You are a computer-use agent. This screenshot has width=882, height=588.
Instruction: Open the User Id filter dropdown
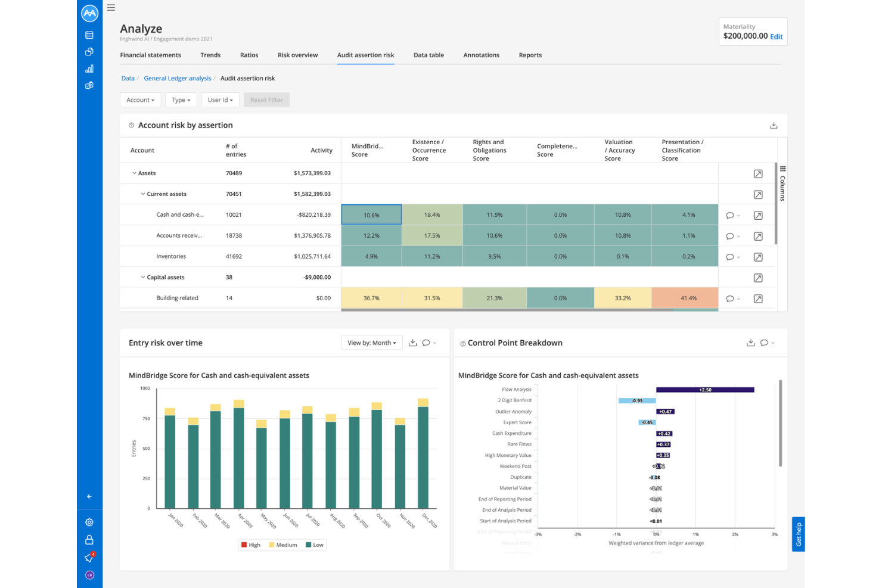220,100
